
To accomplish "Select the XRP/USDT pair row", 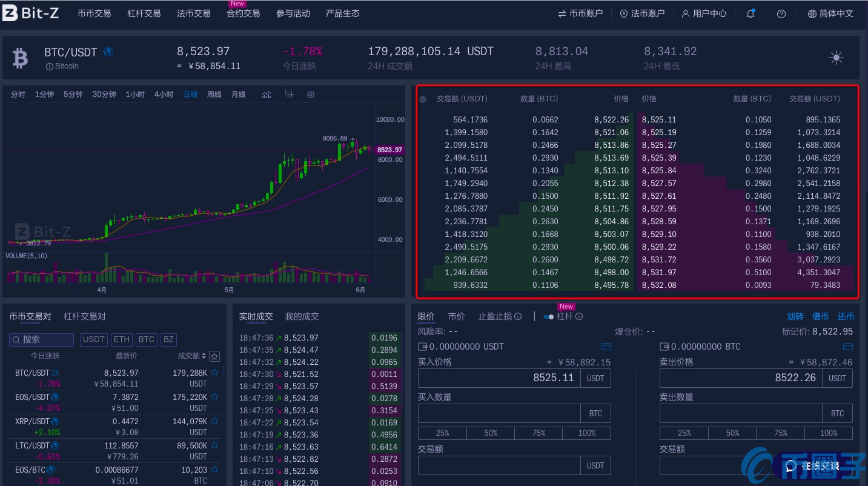I will 114,427.
